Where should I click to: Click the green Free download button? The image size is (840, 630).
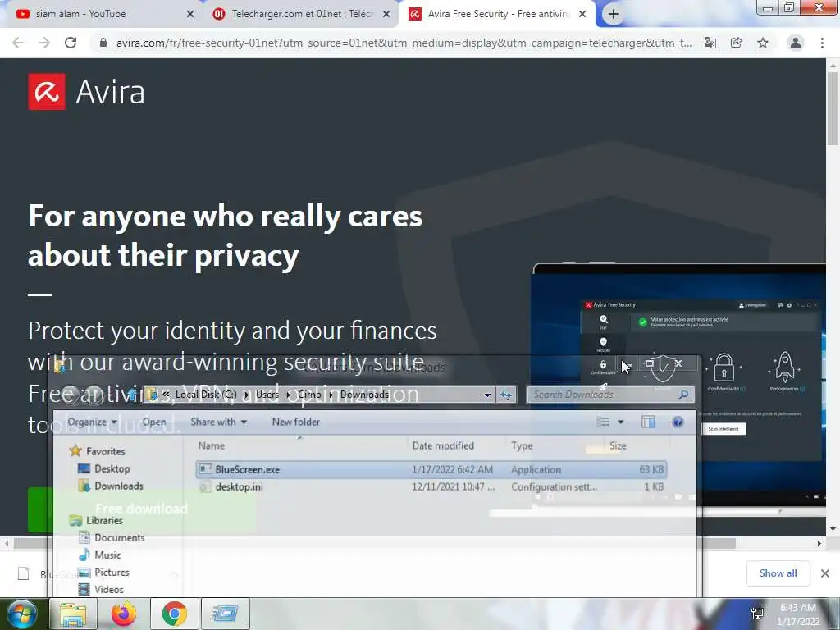coord(141,509)
